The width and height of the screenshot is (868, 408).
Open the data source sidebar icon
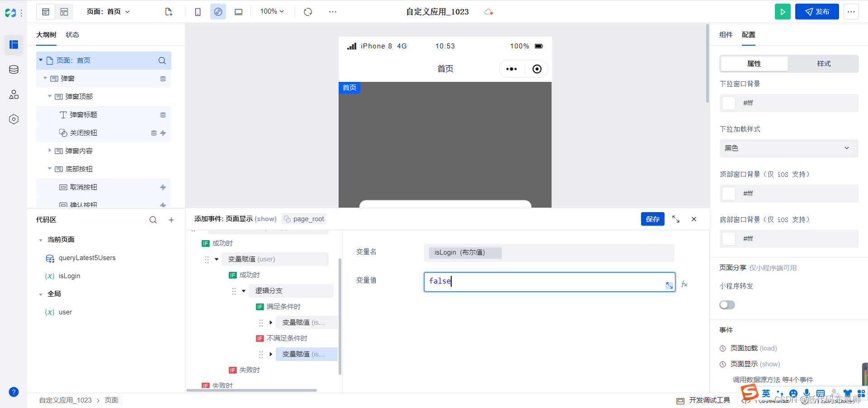pos(14,69)
